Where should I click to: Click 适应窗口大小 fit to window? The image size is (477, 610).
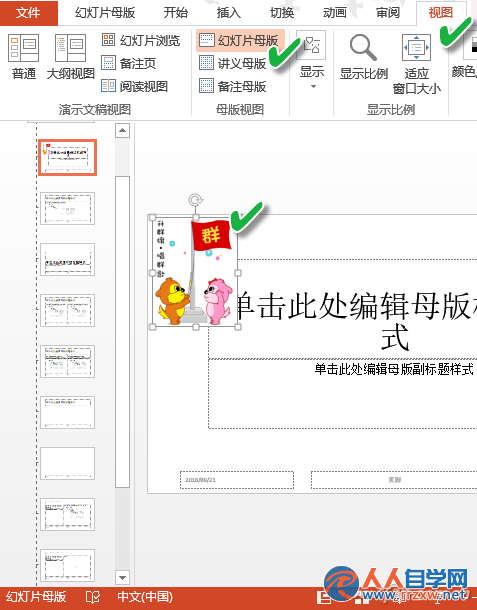pos(417,64)
